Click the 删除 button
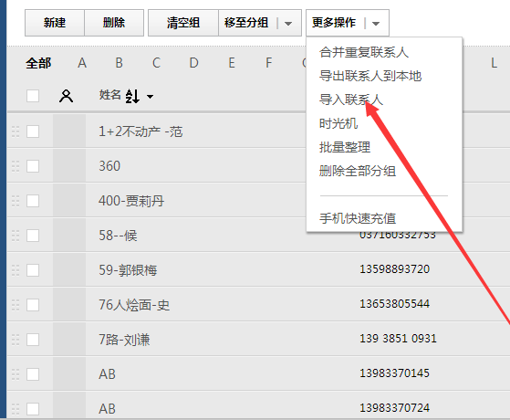This screenshot has height=420, width=510. 114,23
